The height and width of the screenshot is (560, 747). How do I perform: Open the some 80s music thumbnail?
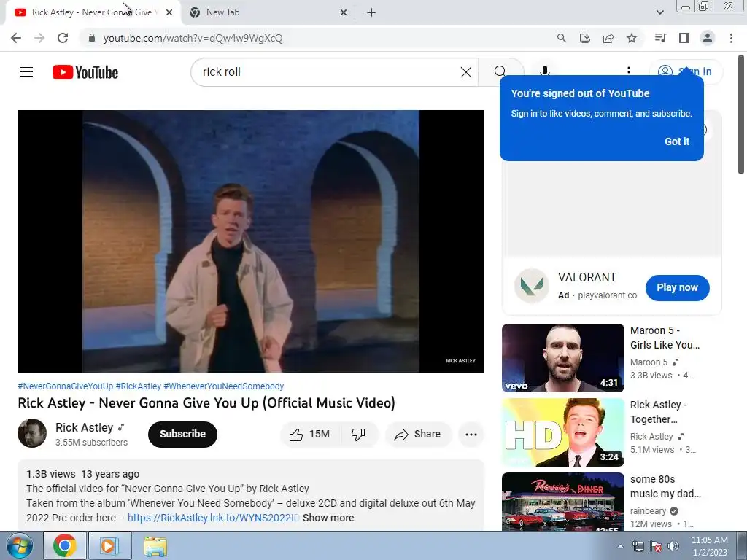click(562, 502)
